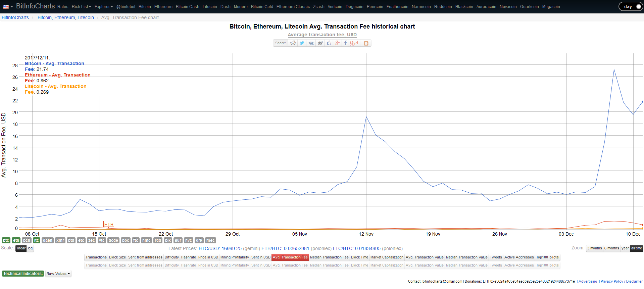Click the Technical Indicators green label
This screenshot has height=289, width=644.
click(23, 274)
